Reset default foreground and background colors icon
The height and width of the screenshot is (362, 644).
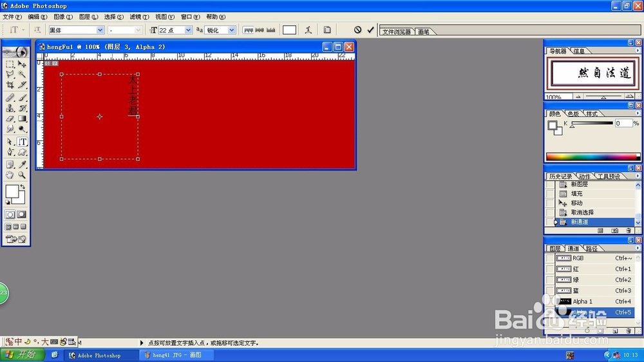(x=8, y=202)
